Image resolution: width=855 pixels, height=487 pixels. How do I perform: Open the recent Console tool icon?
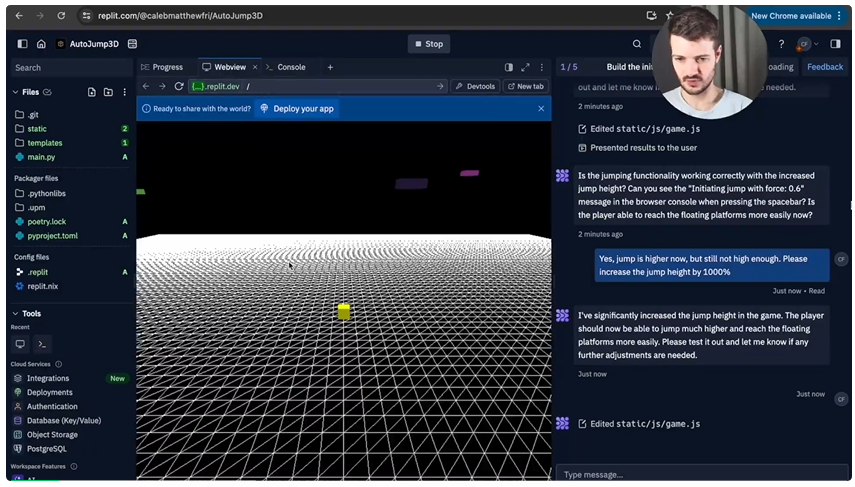point(42,344)
